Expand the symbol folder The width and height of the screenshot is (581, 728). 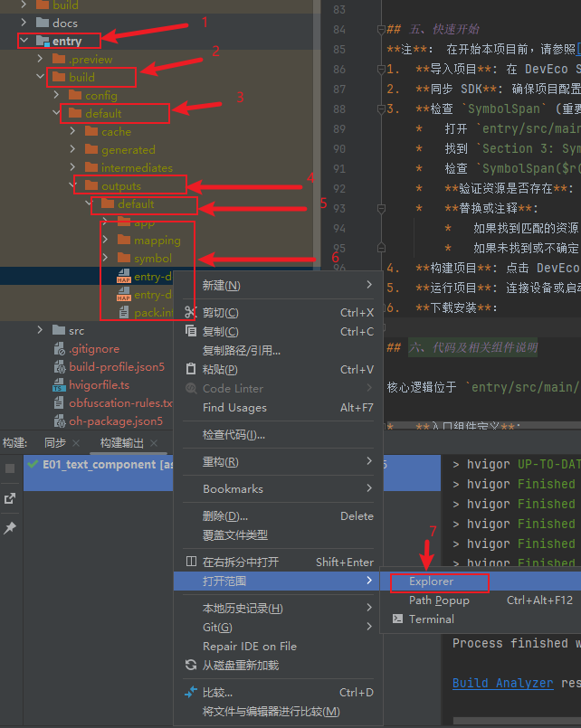pyautogui.click(x=105, y=258)
